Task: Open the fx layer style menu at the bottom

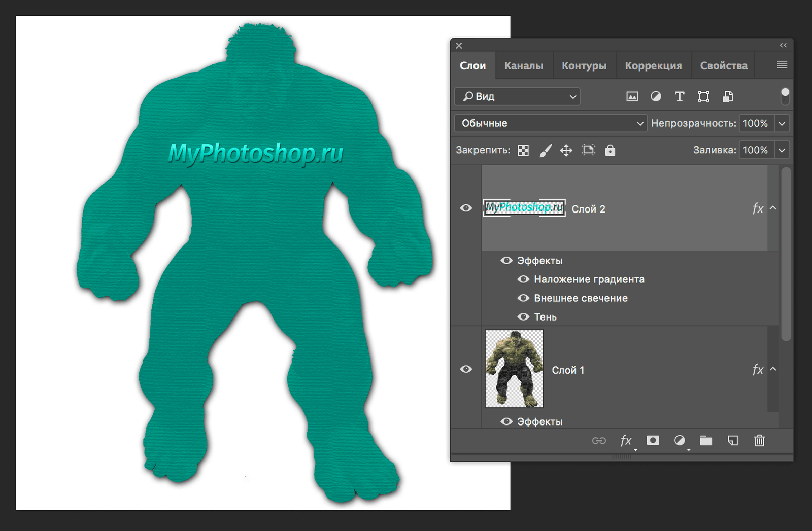Action: (x=626, y=441)
